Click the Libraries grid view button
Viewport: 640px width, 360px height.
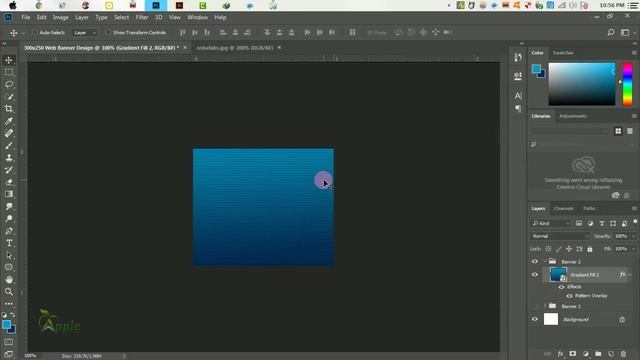618,131
